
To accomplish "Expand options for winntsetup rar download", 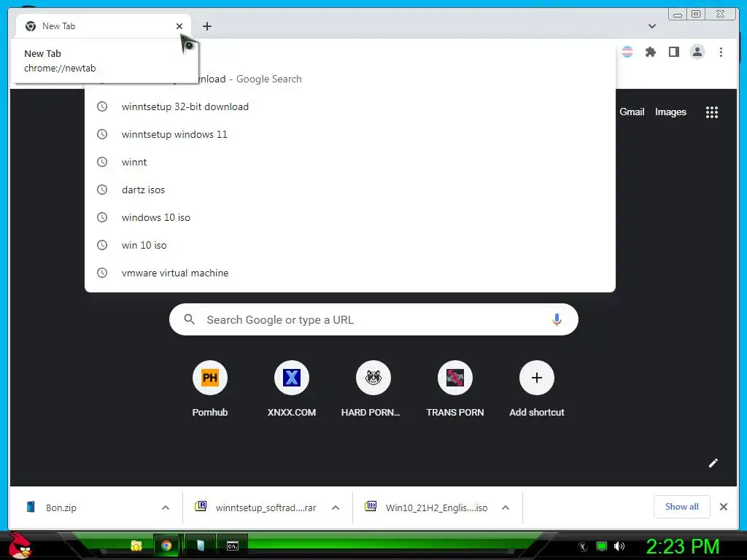I will [x=336, y=507].
